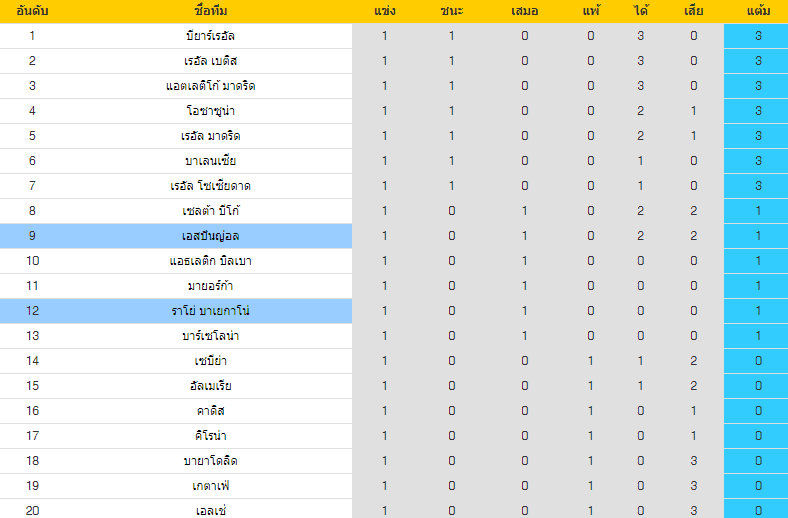Select team name มายอร์ก้า
788x518 pixels.
pyautogui.click(x=211, y=286)
